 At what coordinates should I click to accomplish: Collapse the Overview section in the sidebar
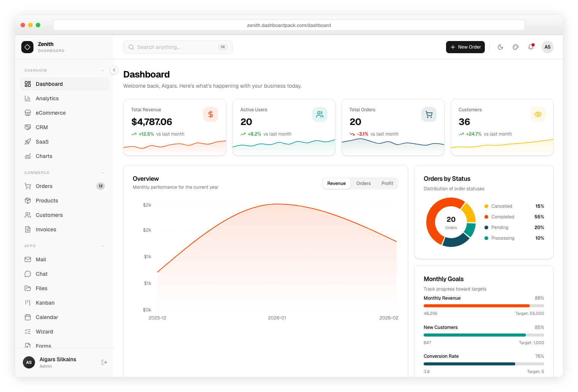click(x=102, y=70)
